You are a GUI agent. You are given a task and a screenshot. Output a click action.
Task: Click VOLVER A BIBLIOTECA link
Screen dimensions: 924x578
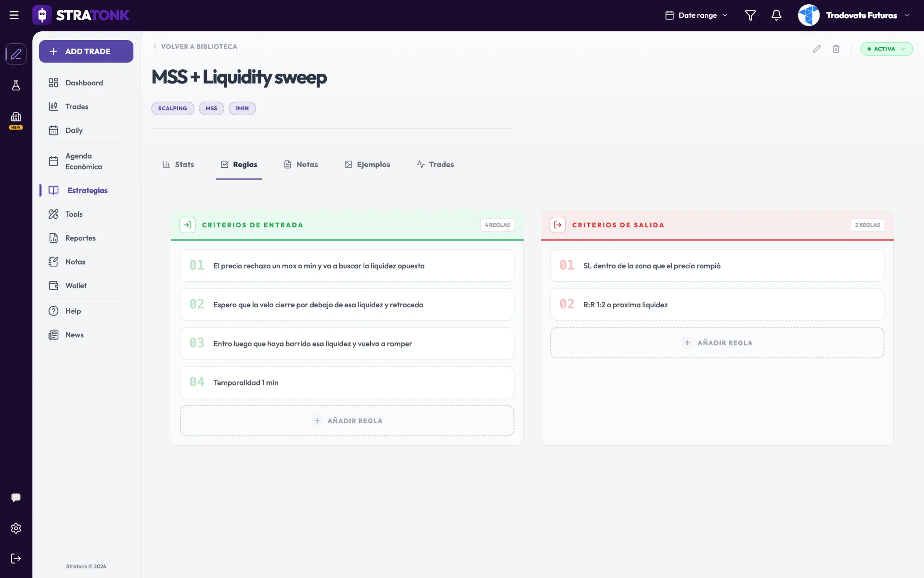pos(195,47)
